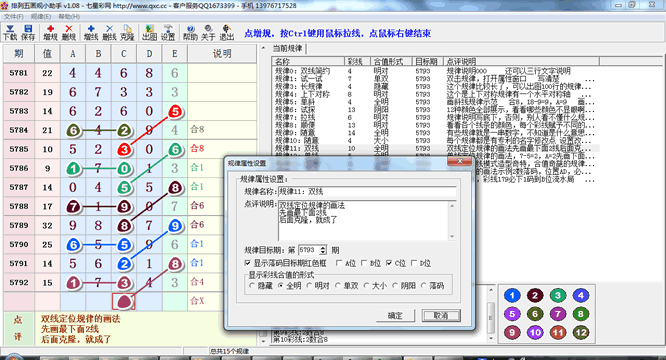Click inside the 点评说明 text area
This screenshot has width=666, height=360.
363,221
